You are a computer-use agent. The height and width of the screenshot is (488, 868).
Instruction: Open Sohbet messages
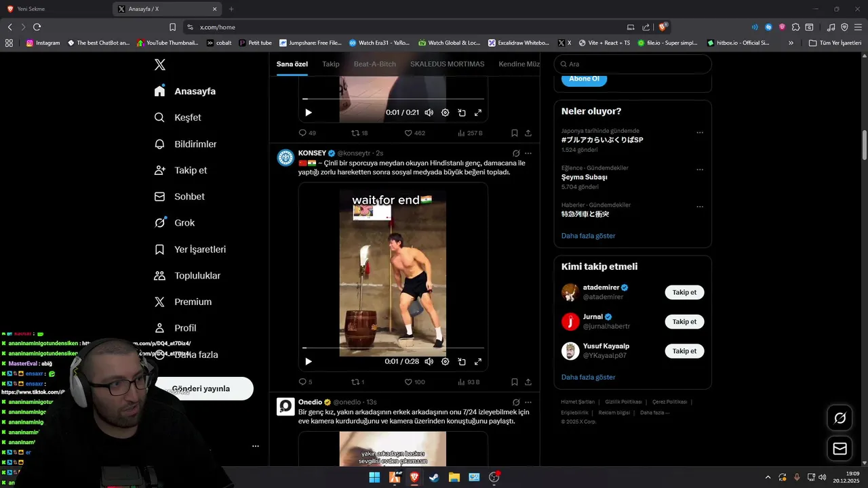[x=179, y=197]
